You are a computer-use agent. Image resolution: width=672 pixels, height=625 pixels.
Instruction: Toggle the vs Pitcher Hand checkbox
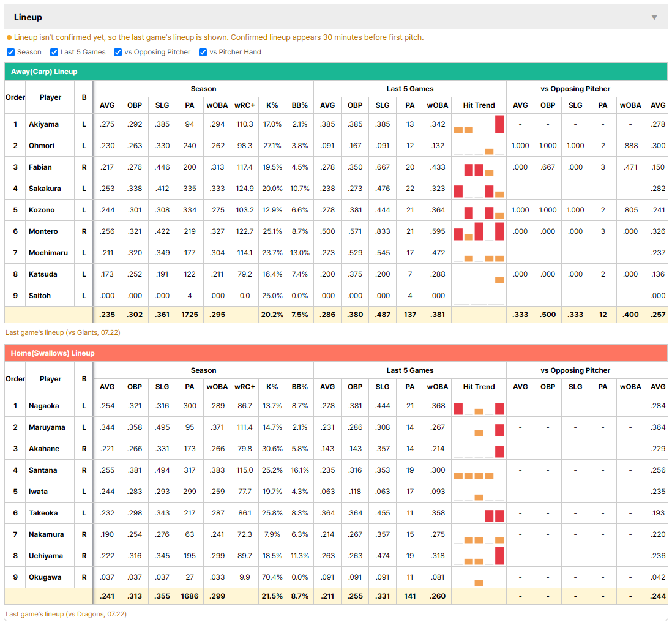pyautogui.click(x=203, y=52)
